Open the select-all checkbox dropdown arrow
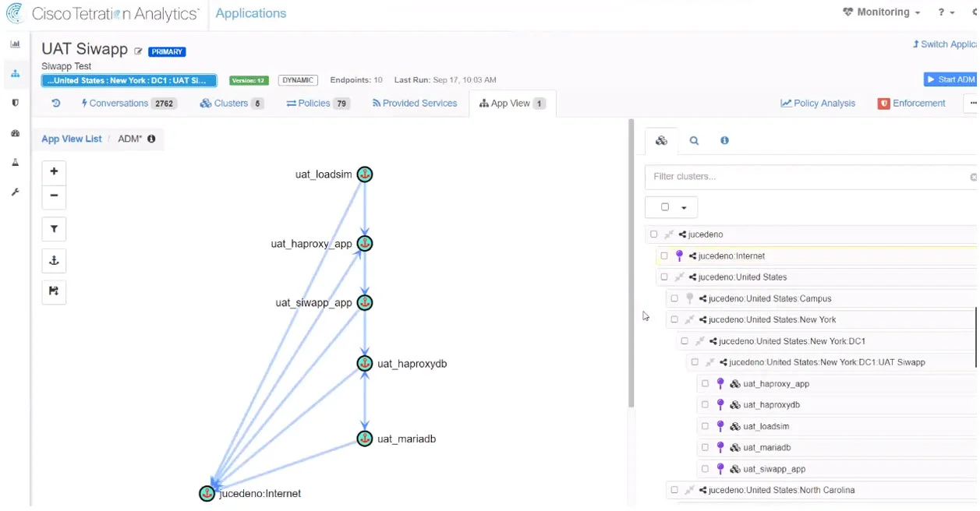The image size is (980, 511). [684, 207]
